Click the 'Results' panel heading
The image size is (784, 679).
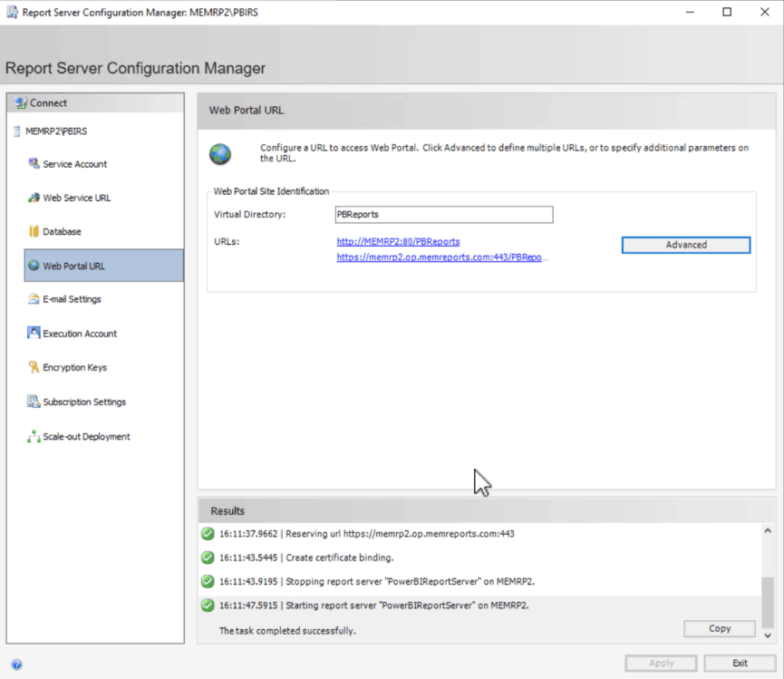pos(227,511)
